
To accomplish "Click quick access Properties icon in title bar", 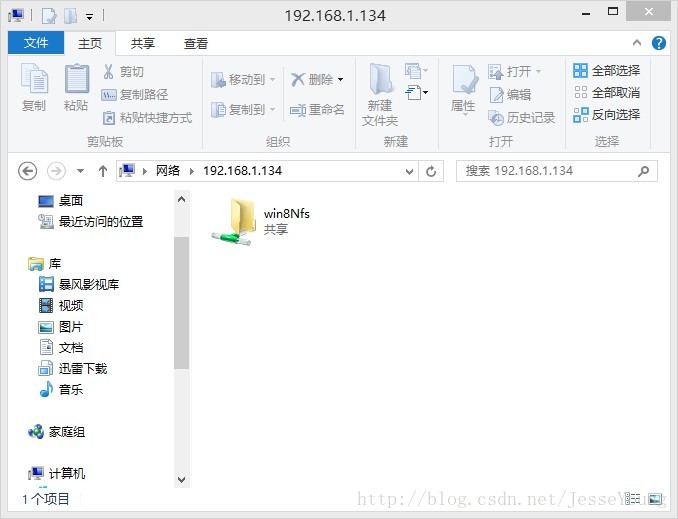I will (49, 16).
